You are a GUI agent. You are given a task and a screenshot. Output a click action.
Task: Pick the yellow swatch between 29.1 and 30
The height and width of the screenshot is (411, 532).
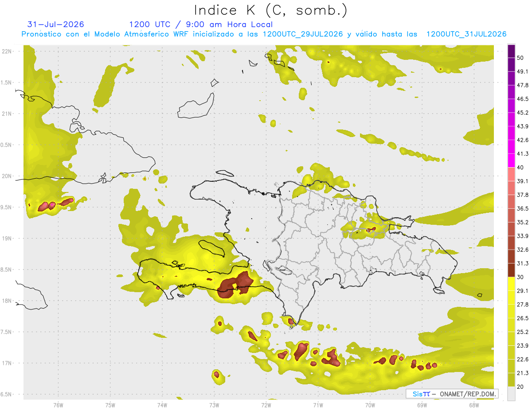click(x=511, y=284)
